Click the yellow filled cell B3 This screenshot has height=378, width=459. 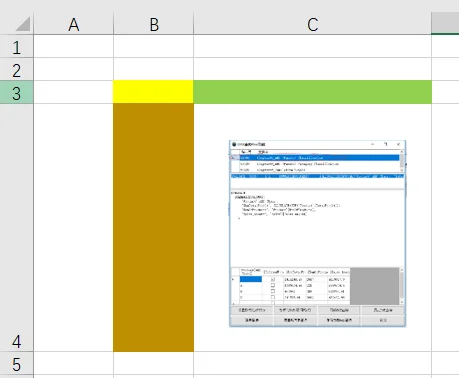[x=153, y=92]
